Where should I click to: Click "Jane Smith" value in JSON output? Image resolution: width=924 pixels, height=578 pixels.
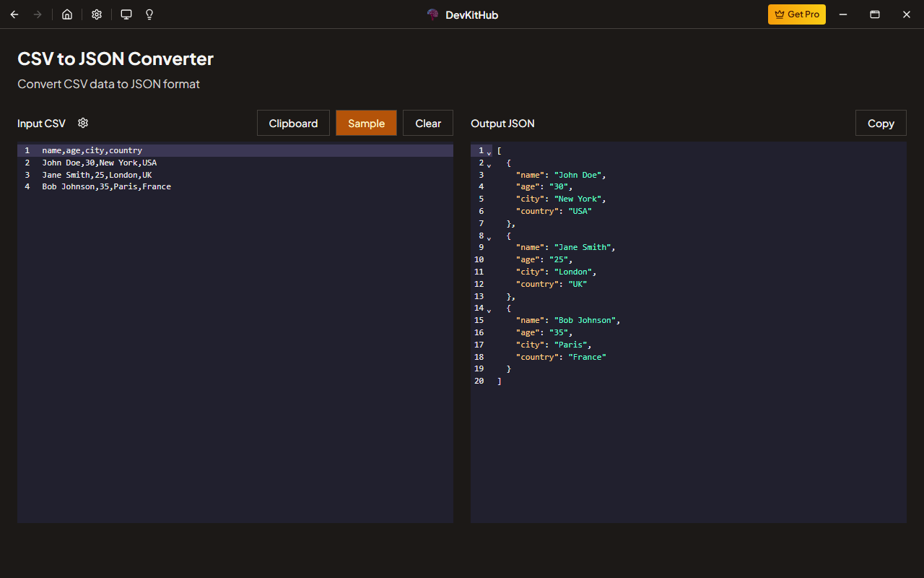click(x=583, y=247)
